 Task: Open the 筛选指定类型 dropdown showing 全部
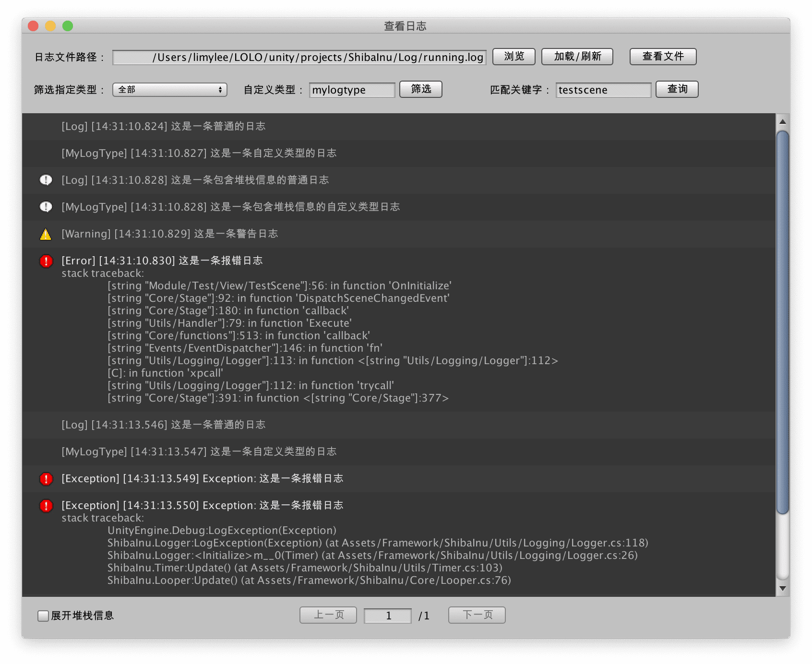[170, 90]
